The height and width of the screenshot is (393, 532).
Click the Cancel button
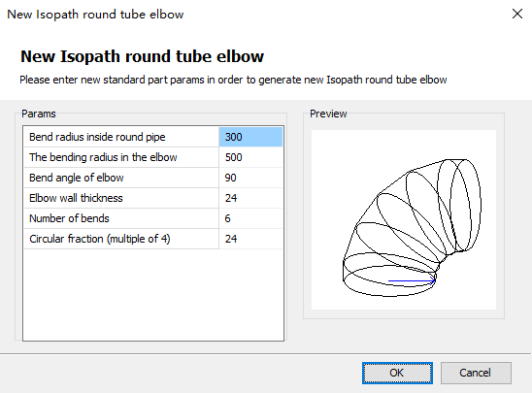[476, 373]
